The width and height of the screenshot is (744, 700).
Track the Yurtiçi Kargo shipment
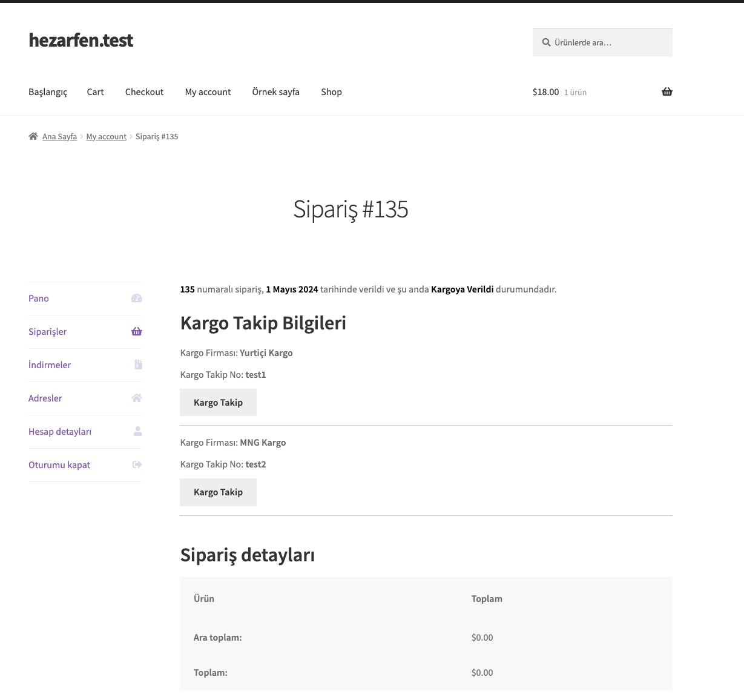218,402
